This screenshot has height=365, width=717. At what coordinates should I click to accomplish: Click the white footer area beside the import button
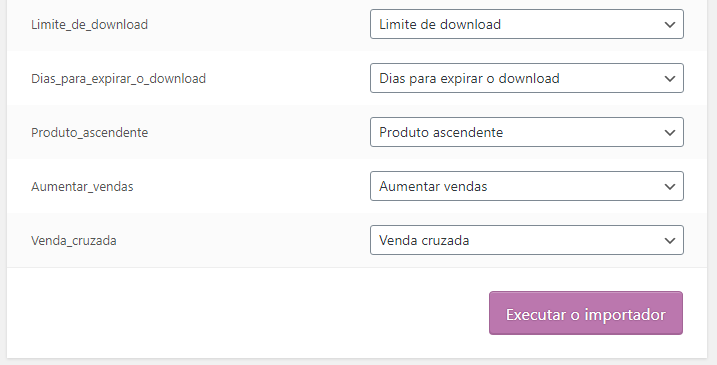tap(247, 313)
